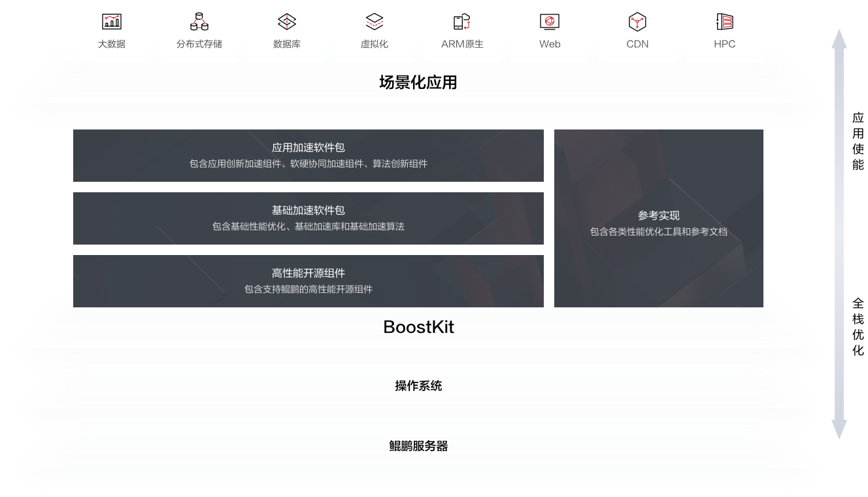Select the ARM原生 text label
The height and width of the screenshot is (497, 868).
[462, 44]
